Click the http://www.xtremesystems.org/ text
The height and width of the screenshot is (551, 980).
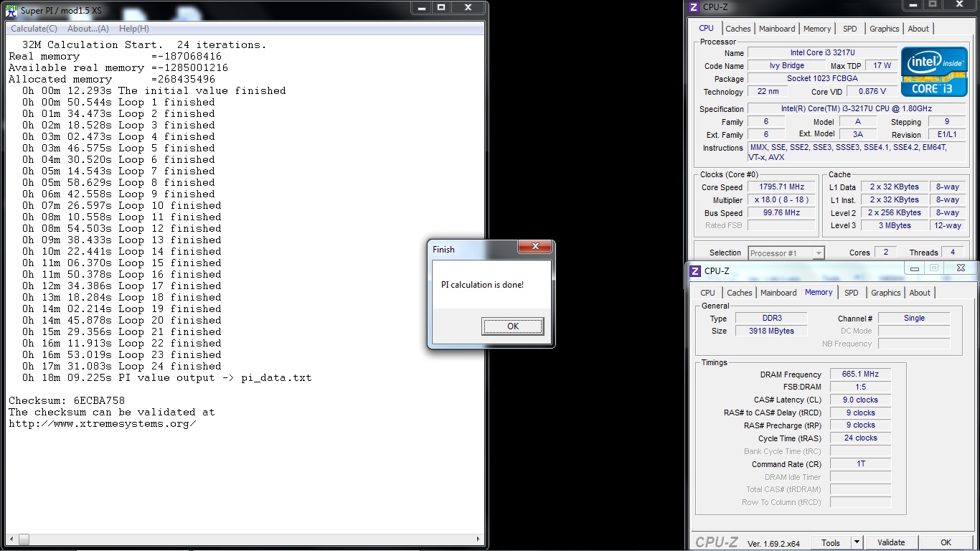(x=103, y=423)
